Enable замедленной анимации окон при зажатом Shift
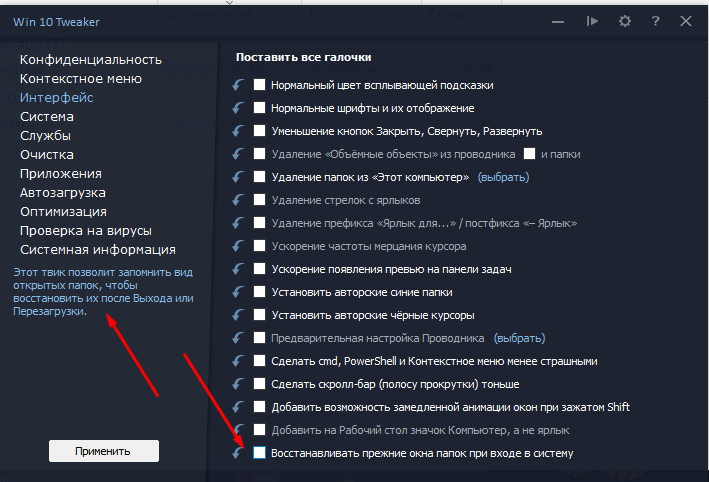The image size is (709, 482). pos(260,407)
